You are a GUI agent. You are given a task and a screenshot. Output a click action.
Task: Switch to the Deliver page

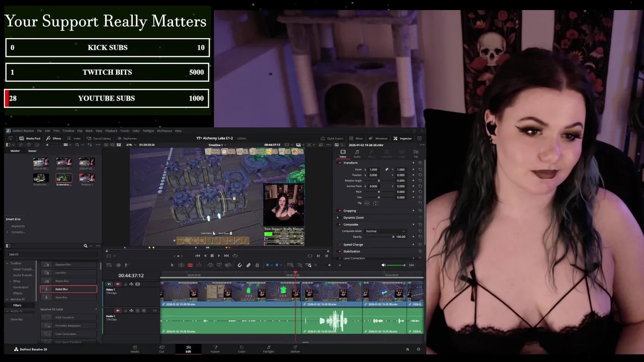295,348
